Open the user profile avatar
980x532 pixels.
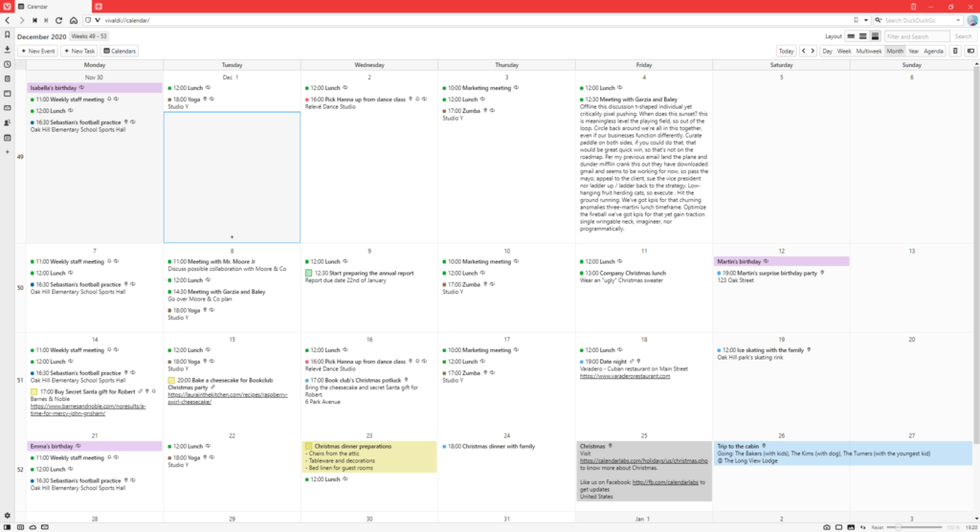tap(972, 21)
